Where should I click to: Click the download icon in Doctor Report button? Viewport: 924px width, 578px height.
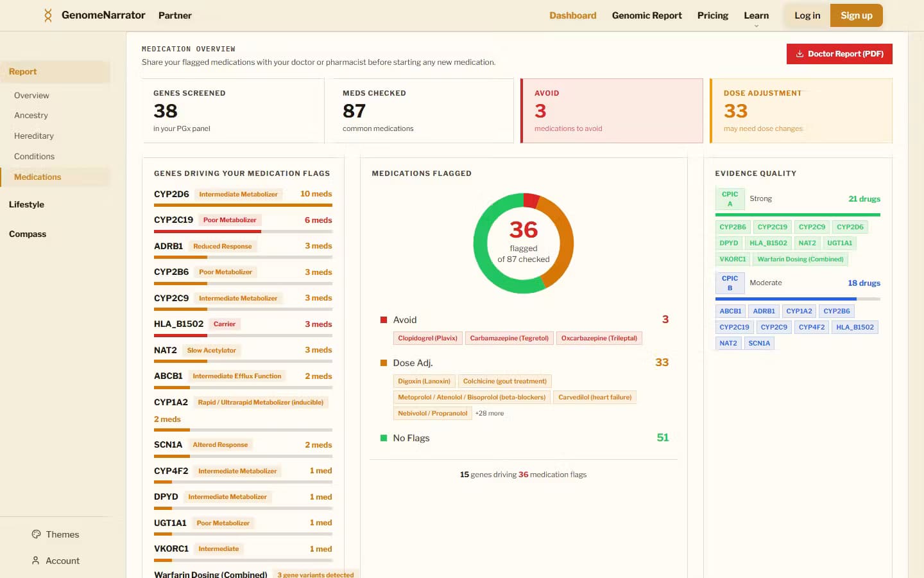pyautogui.click(x=800, y=54)
